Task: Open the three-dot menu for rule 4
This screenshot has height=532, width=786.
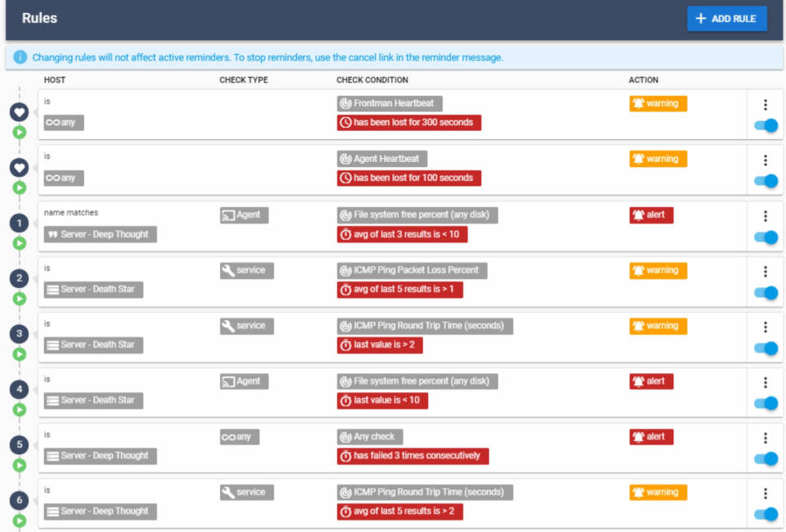Action: [x=766, y=382]
